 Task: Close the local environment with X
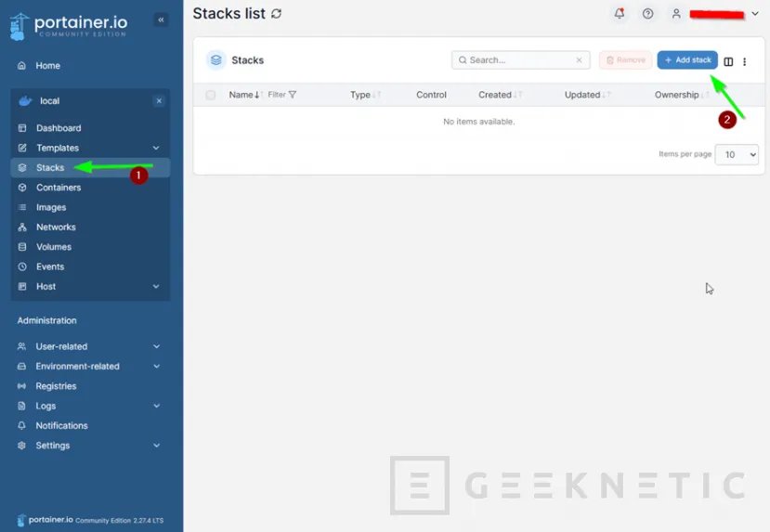[x=159, y=101]
